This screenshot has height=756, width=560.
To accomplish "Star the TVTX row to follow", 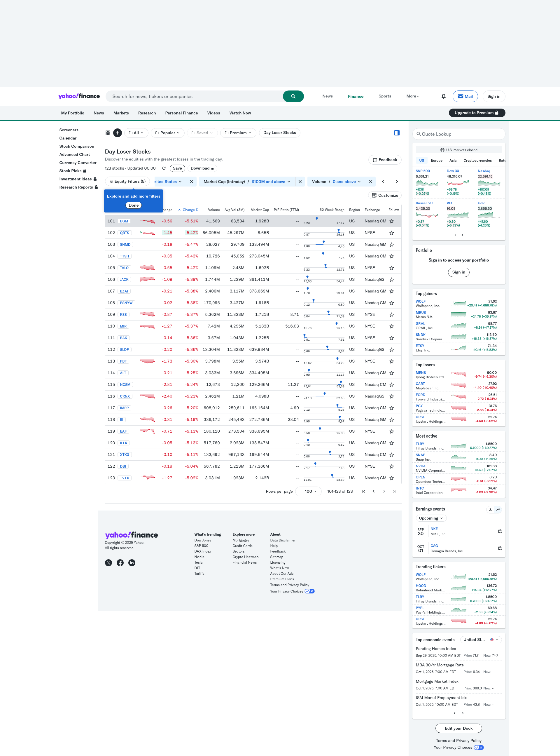I will pyautogui.click(x=391, y=478).
